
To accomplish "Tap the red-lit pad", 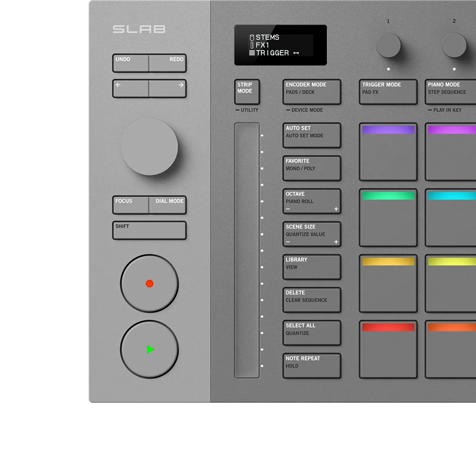I will click(388, 349).
